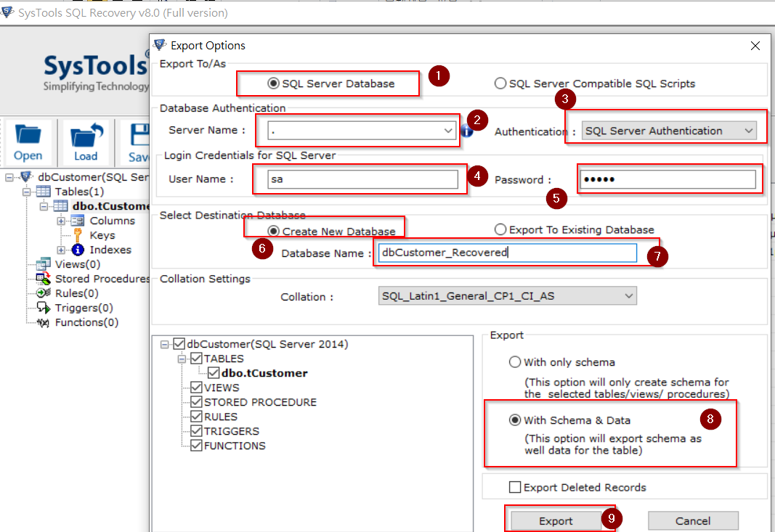The height and width of the screenshot is (532, 775).
Task: Click the Export Options dialog title icon
Action: tap(160, 45)
